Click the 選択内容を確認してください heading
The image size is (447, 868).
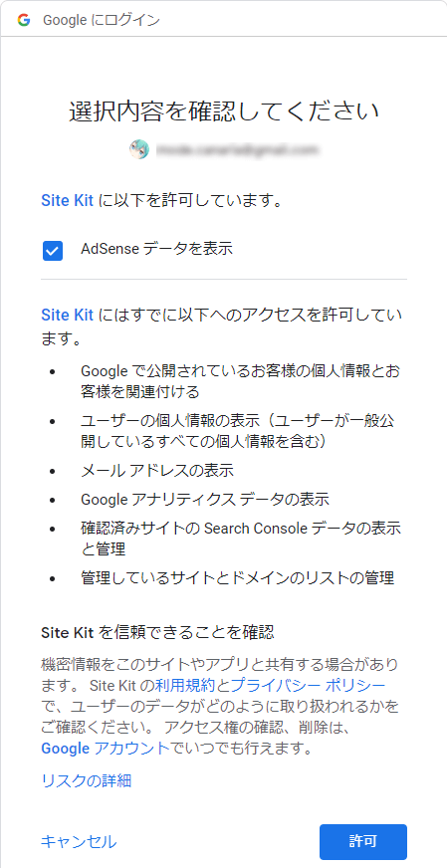coord(224,110)
